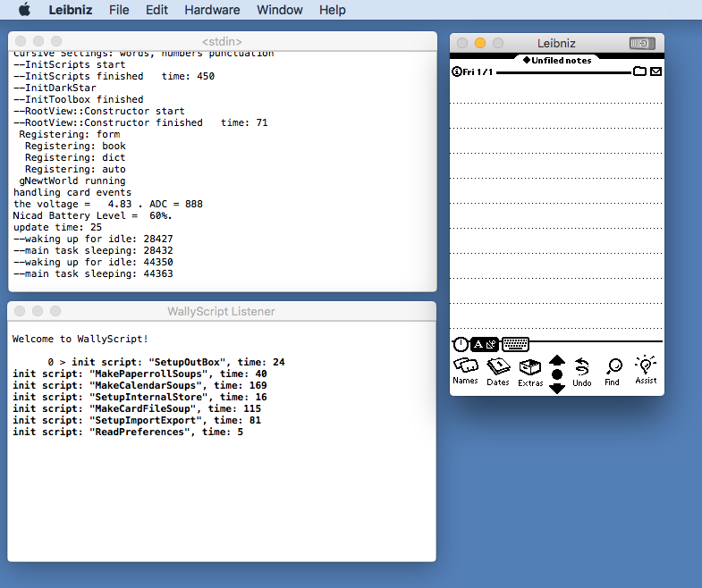The image size is (702, 588).
Task: Tap the envelope routing icon on the note
Action: 655,71
